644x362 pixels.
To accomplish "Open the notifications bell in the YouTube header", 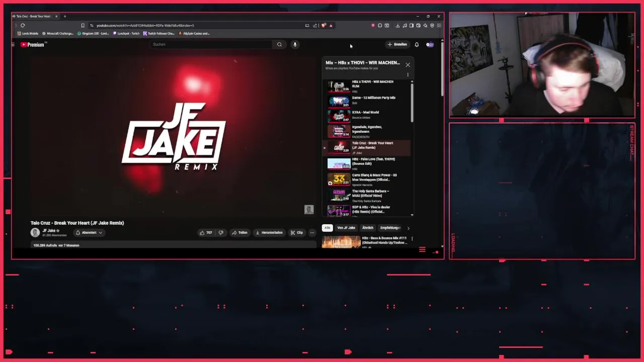I will (417, 45).
